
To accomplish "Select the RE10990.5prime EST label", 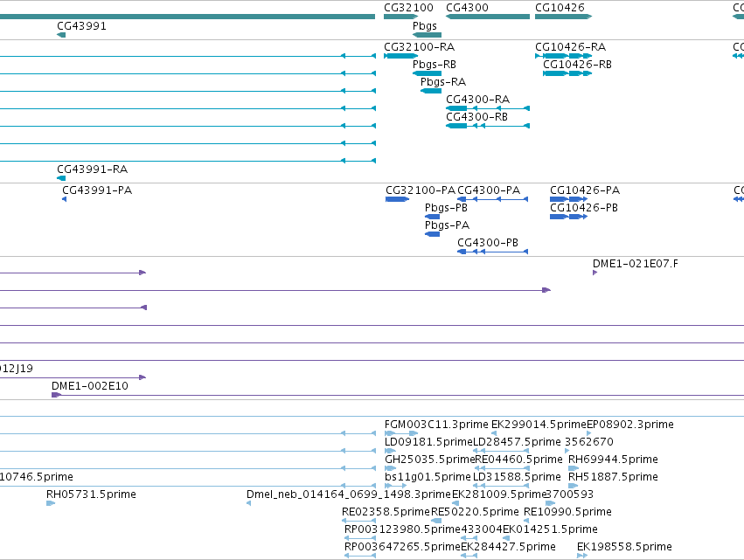I will (x=567, y=512).
